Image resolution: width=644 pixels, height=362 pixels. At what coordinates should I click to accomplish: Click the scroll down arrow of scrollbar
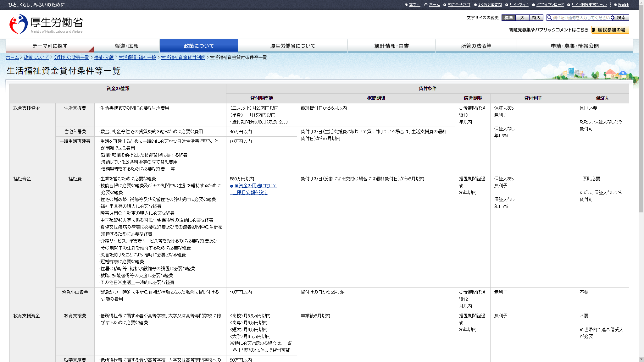click(x=641, y=359)
